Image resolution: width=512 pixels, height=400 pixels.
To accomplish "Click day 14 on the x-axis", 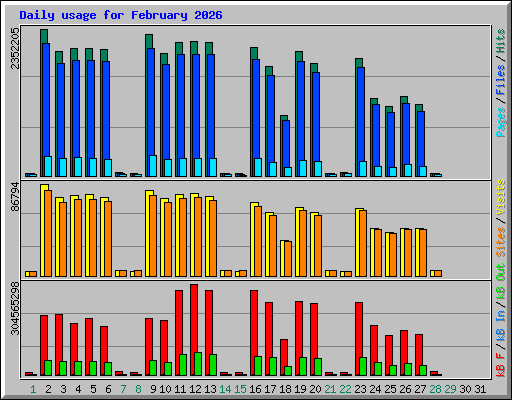I will (x=225, y=389).
